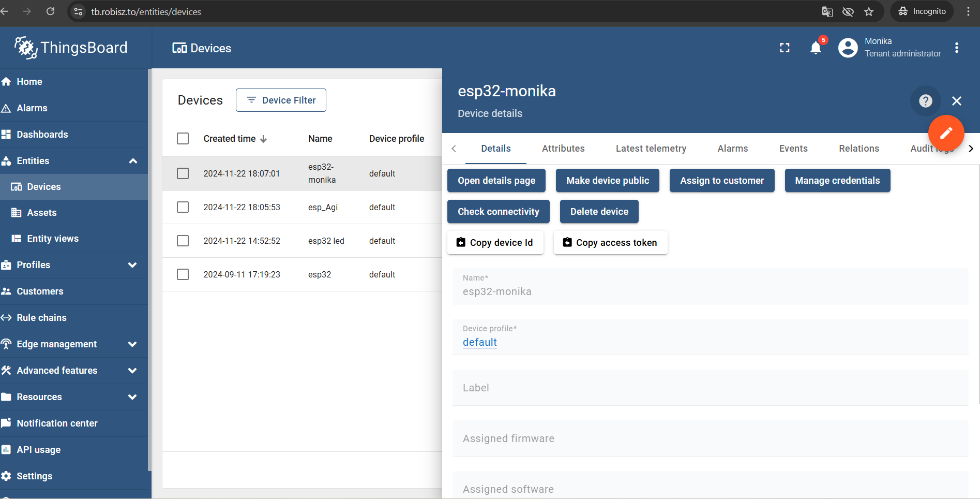Sort by Device profile column
The image size is (980, 499).
pyautogui.click(x=397, y=139)
